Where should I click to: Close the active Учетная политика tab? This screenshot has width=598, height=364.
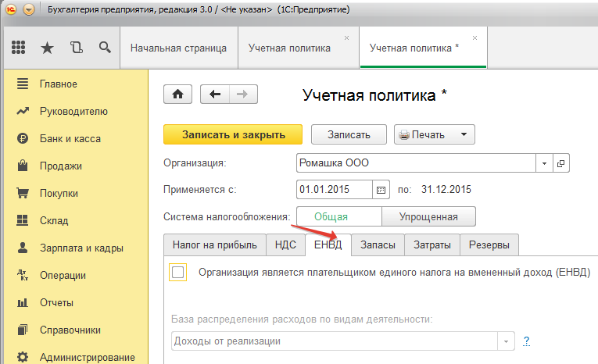tap(475, 38)
